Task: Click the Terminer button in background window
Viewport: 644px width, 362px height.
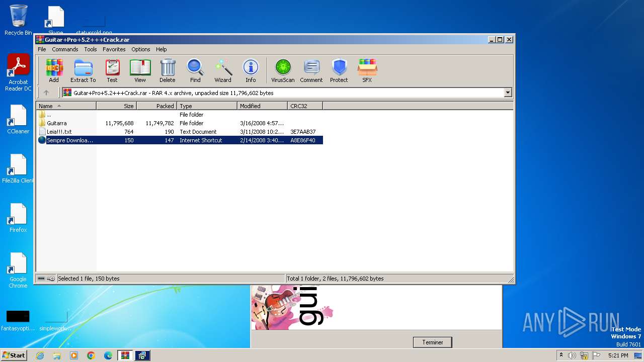Action: [433, 342]
